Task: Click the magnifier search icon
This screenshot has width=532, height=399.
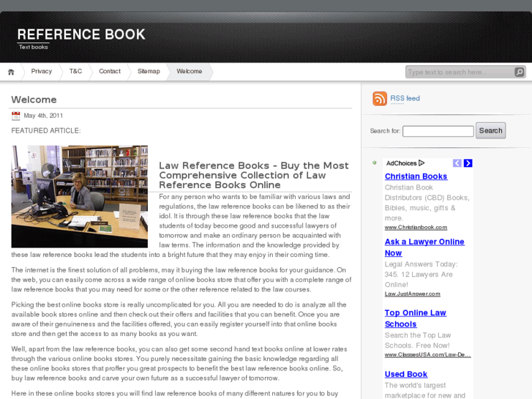Action: [x=520, y=72]
